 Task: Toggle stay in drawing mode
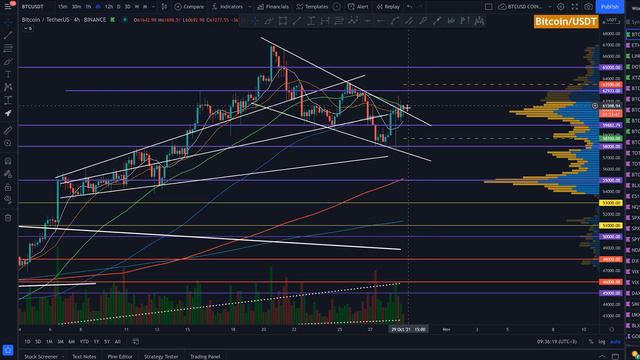click(x=8, y=174)
